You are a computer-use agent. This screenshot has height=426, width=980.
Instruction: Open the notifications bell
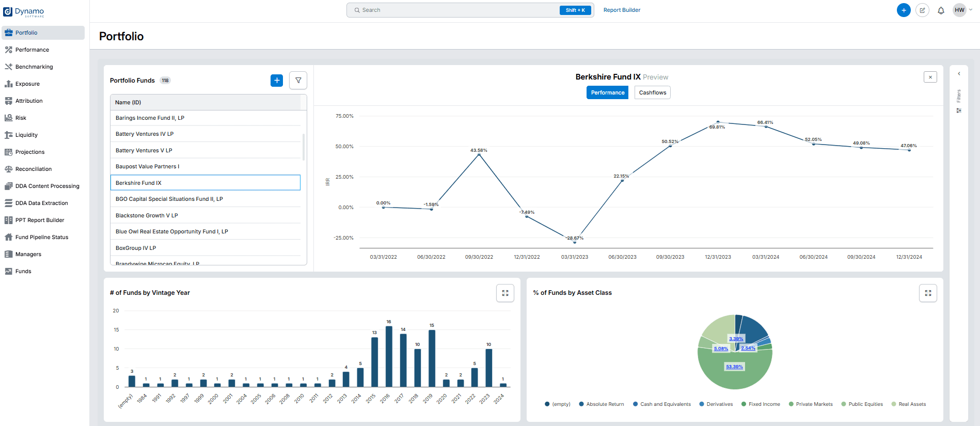941,10
